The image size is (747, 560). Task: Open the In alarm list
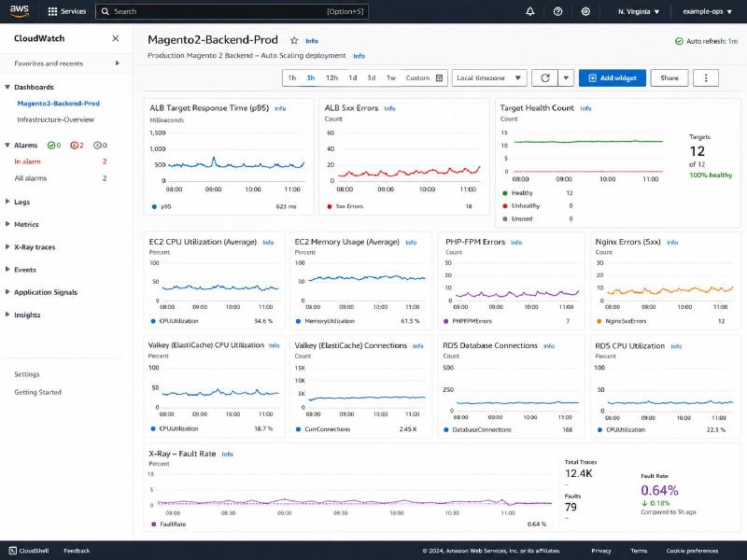click(x=27, y=161)
